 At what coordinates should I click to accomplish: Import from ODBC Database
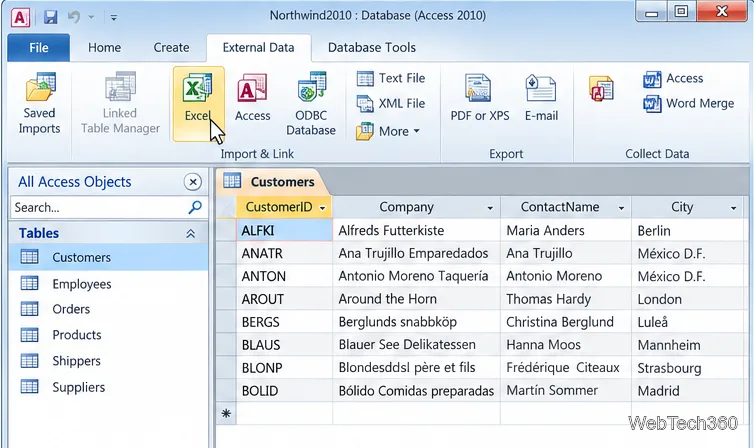coord(311,103)
